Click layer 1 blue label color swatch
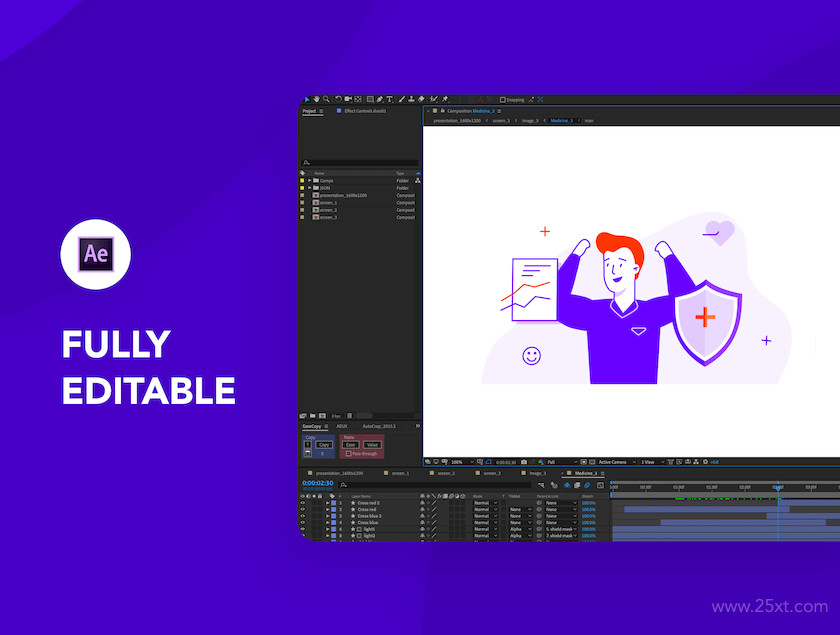The width and height of the screenshot is (840, 635). (x=334, y=503)
